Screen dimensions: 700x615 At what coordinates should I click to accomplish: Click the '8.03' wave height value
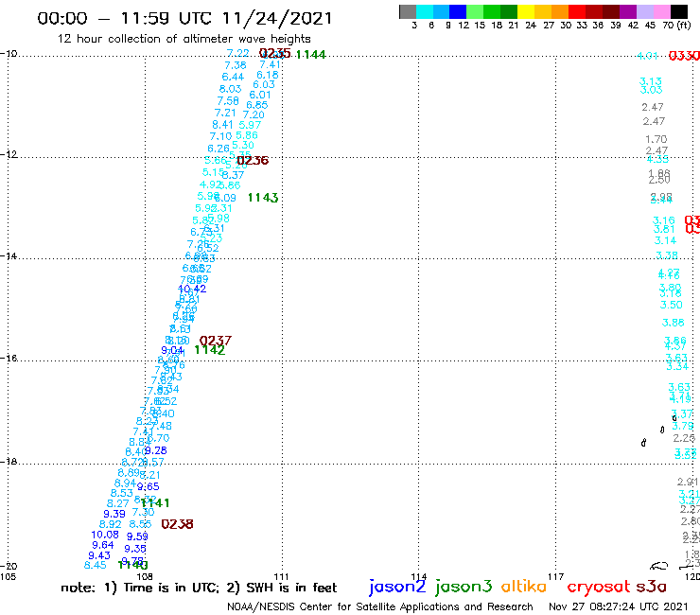point(231,89)
